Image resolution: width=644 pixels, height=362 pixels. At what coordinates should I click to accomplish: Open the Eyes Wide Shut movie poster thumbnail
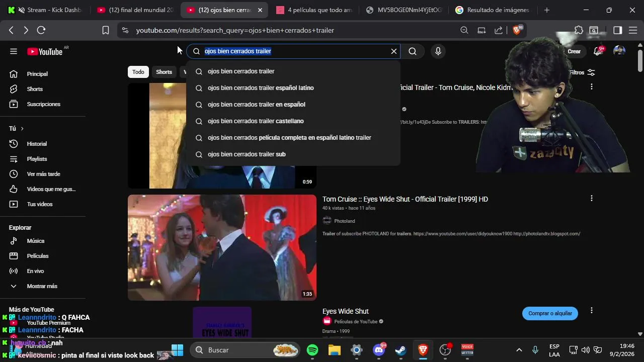[222, 322]
